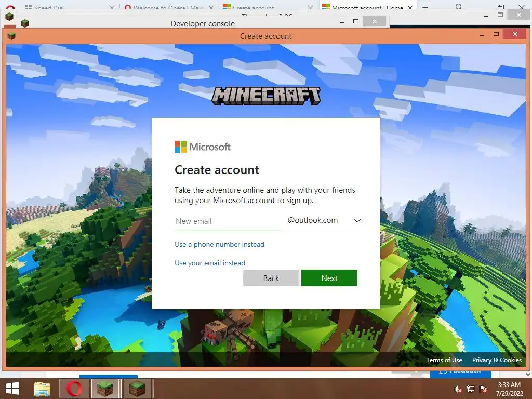Viewport: 532px width, 399px height.
Task: Click the network tray icon
Action: coord(471,389)
